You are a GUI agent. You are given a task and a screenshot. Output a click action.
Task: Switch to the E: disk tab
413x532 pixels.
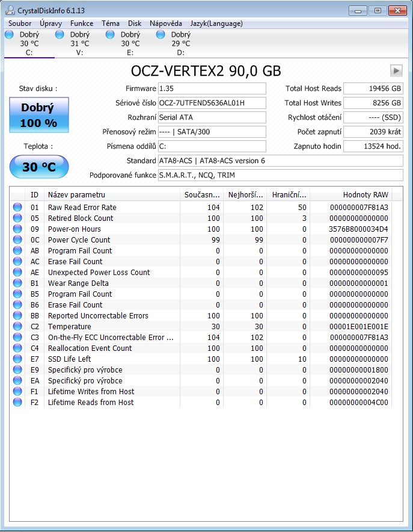tap(130, 43)
